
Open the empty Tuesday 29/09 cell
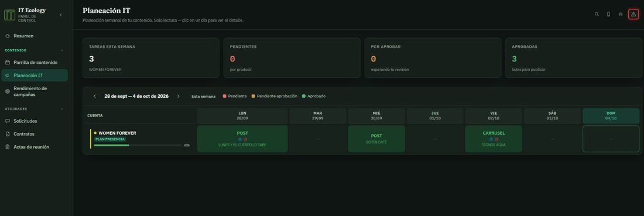317,139
